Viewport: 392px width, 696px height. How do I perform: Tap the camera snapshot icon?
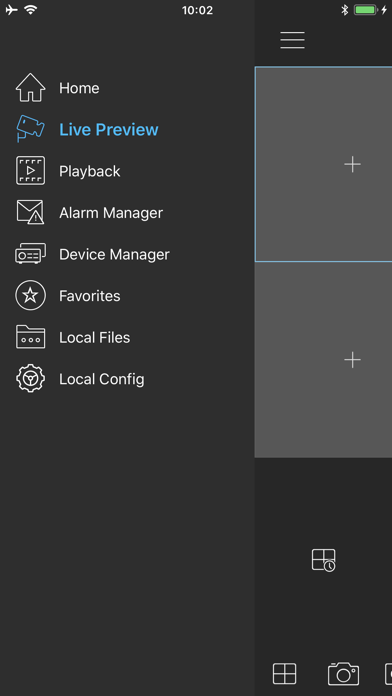click(x=344, y=674)
